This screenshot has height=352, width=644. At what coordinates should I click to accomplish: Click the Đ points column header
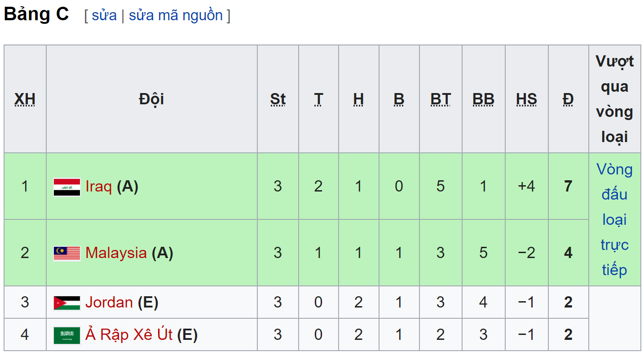click(568, 99)
